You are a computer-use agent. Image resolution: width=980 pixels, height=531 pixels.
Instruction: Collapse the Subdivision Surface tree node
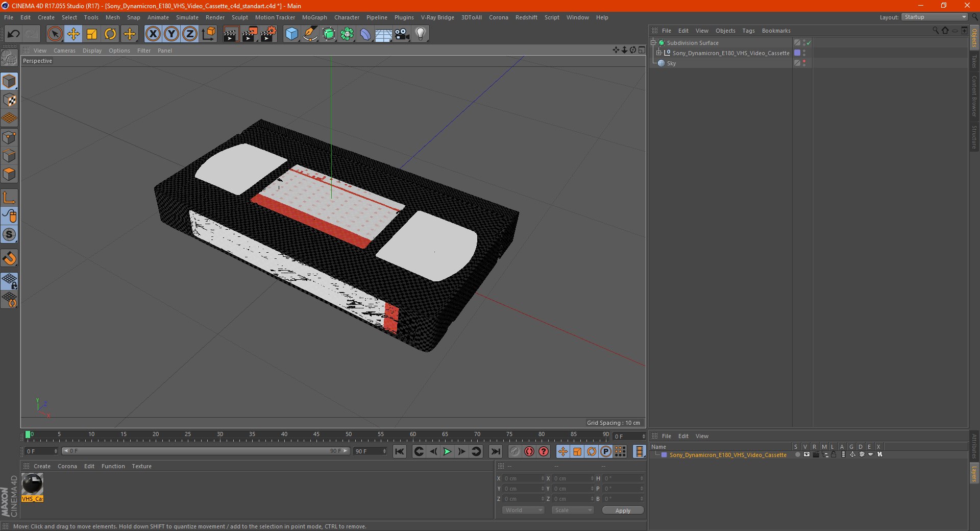click(653, 43)
